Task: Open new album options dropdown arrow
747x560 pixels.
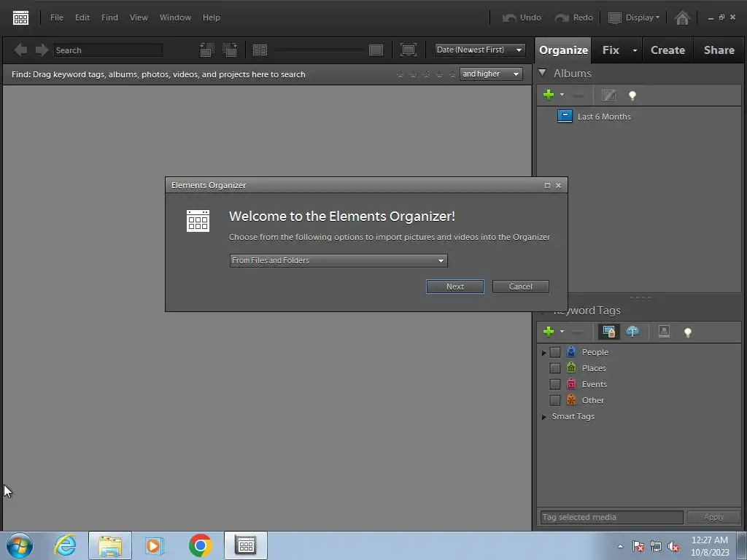Action: tap(562, 94)
